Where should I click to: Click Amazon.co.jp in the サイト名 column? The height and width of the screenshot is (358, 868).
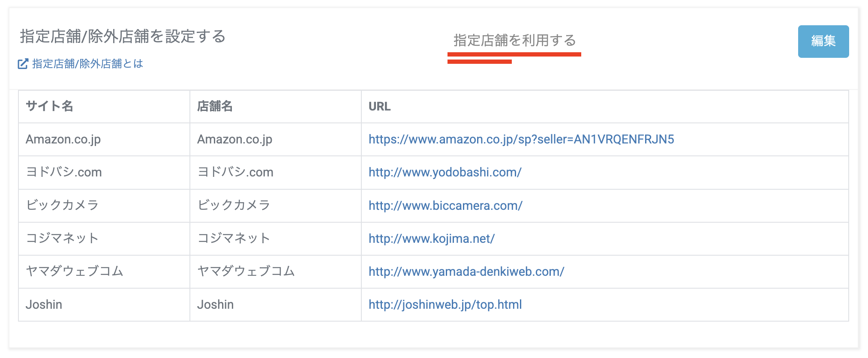click(63, 139)
